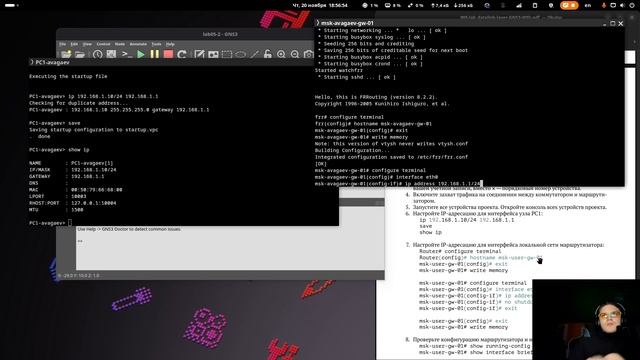Image resolution: width=640 pixels, height=360 pixels.
Task: Click 'Integrated configuration saved' line in router terminal
Action: (391, 157)
